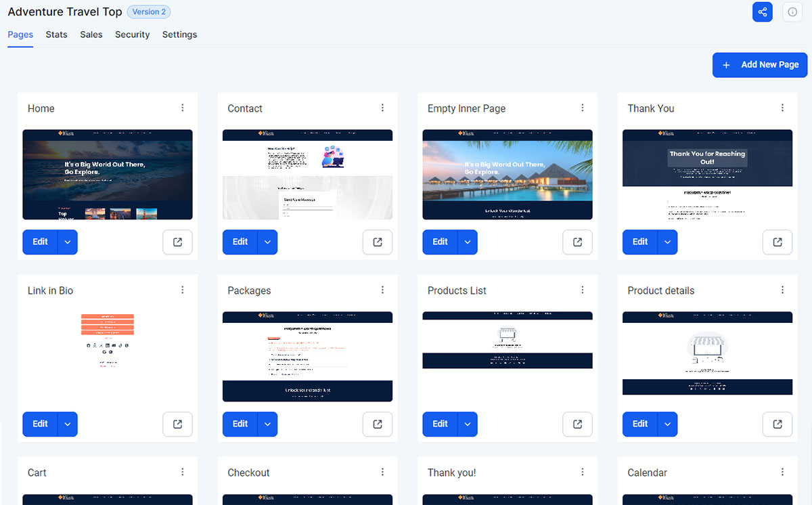Viewport: 812px width, 505px height.
Task: Click external link icon for Thank You page
Action: tap(777, 242)
